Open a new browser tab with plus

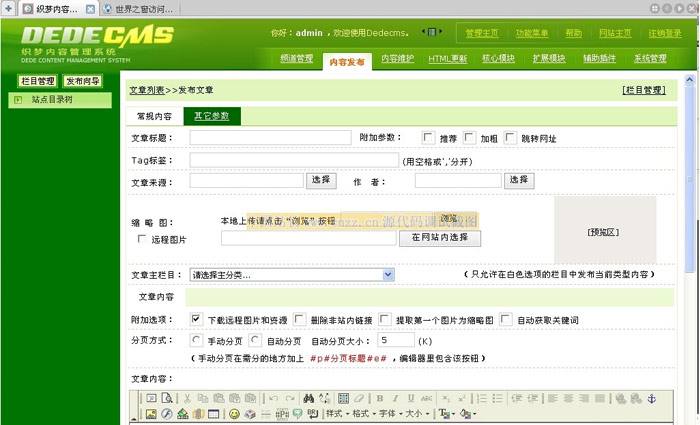(x=8, y=8)
